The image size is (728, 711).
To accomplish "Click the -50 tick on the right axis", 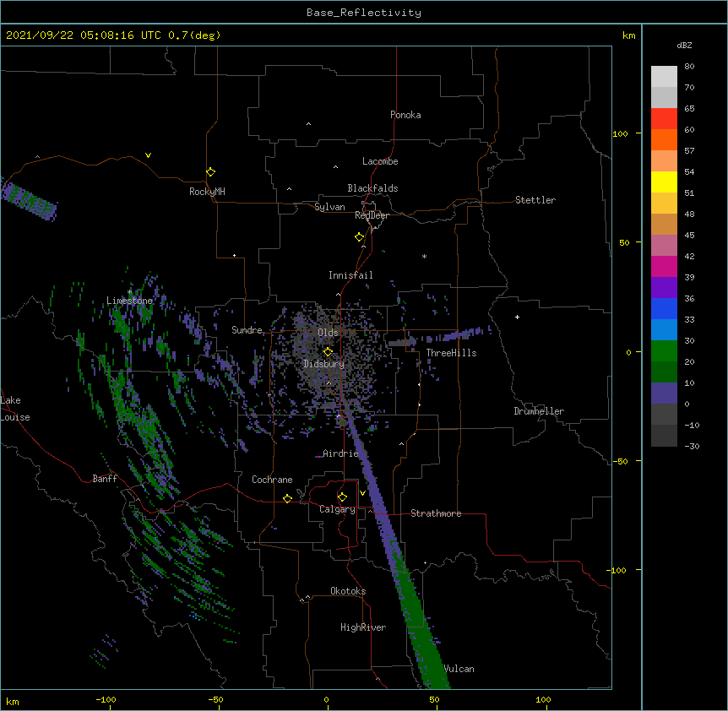I will pos(620,461).
